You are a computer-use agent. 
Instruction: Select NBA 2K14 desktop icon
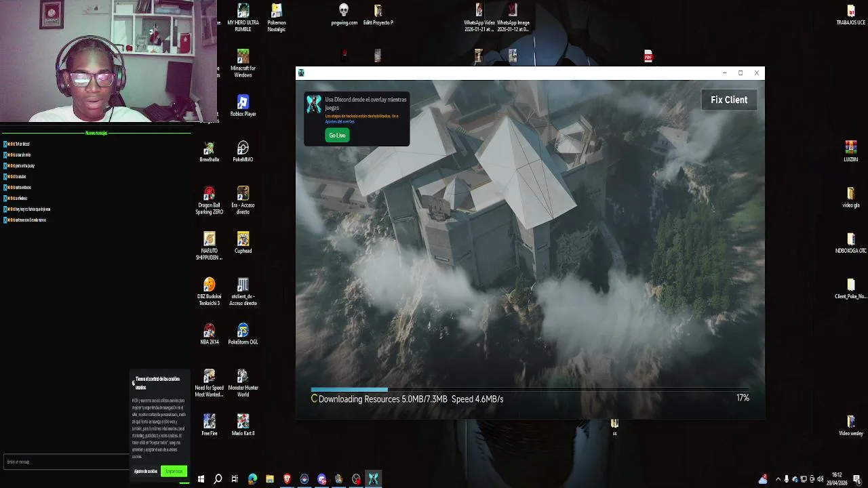[x=209, y=334]
